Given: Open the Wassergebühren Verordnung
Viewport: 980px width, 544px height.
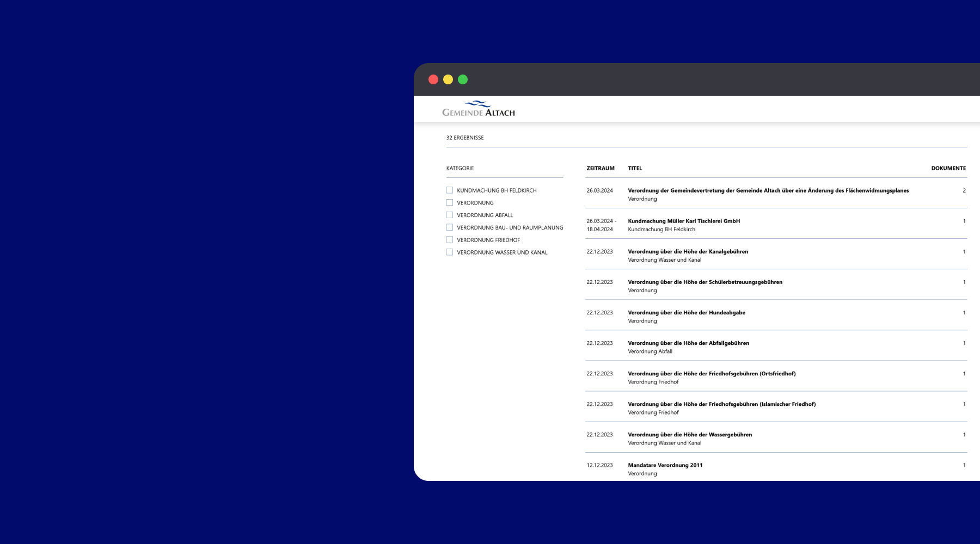Looking at the screenshot, I should tap(690, 435).
